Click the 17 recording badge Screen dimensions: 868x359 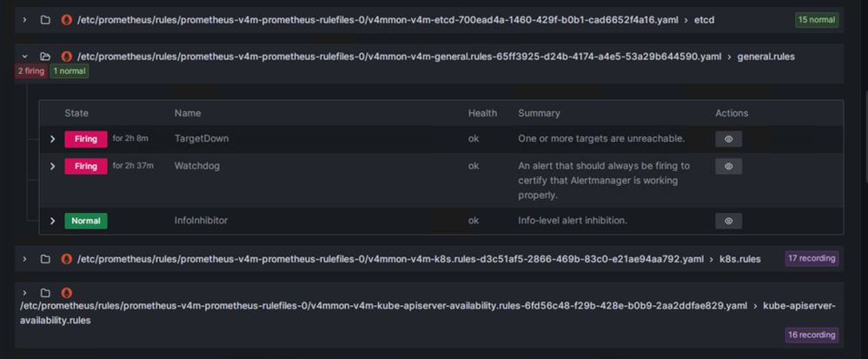coord(812,258)
